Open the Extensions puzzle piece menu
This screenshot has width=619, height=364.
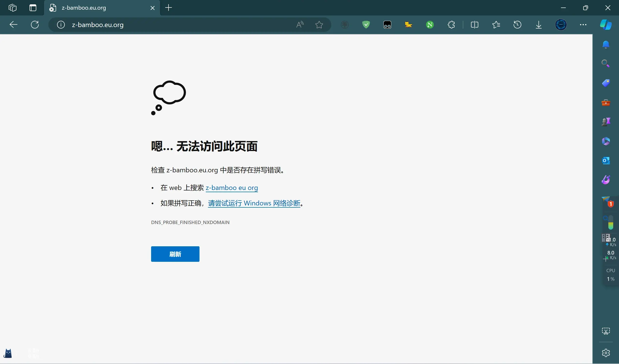tap(451, 25)
